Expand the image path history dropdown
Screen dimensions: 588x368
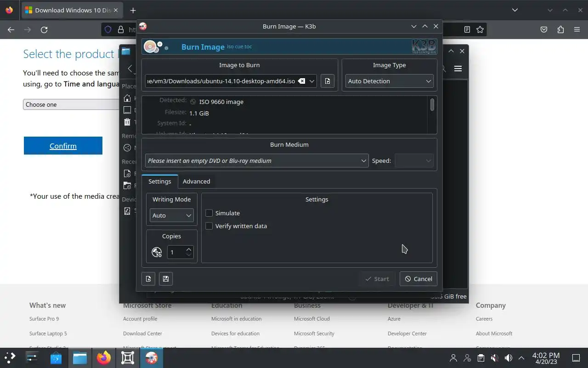pos(312,81)
